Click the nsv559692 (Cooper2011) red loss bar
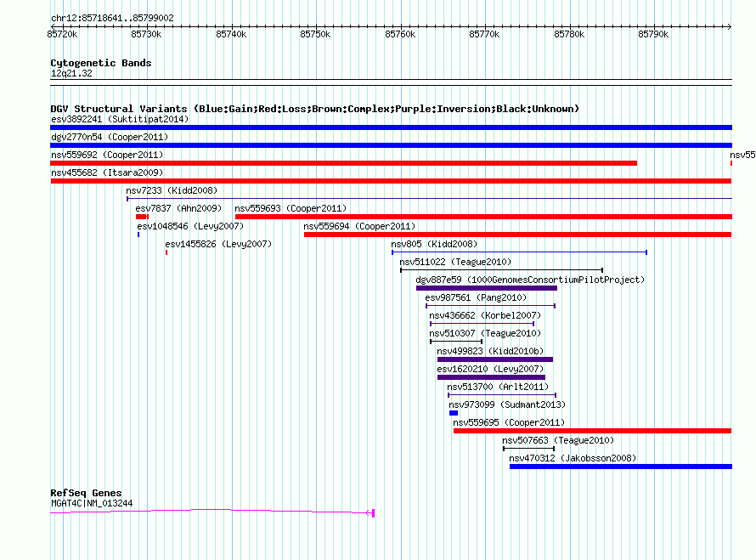756x560 pixels. pyautogui.click(x=343, y=163)
